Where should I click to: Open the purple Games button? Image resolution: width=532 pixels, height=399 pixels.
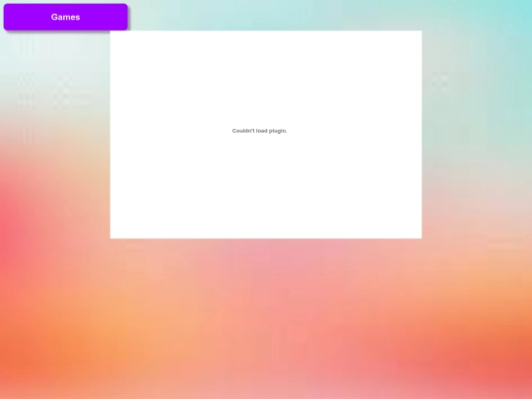(65, 17)
